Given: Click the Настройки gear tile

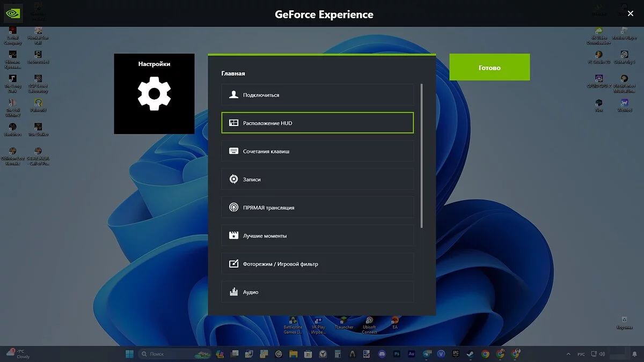Looking at the screenshot, I should [x=154, y=94].
